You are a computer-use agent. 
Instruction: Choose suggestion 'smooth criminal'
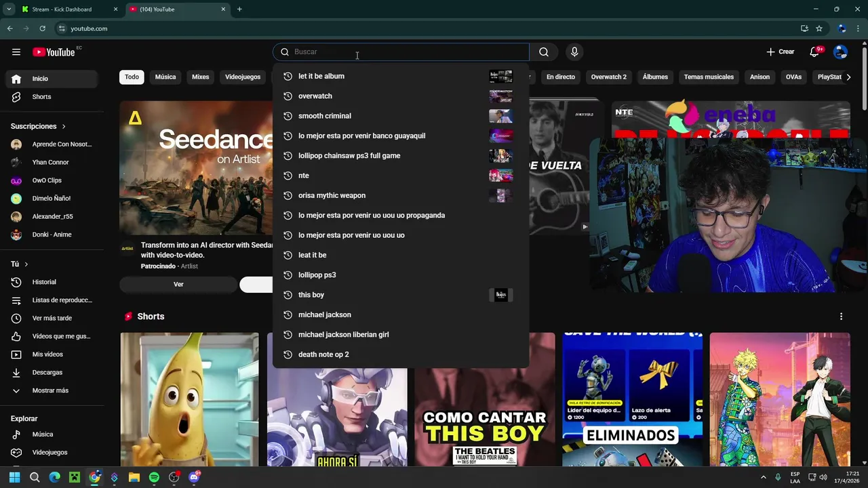pyautogui.click(x=401, y=116)
